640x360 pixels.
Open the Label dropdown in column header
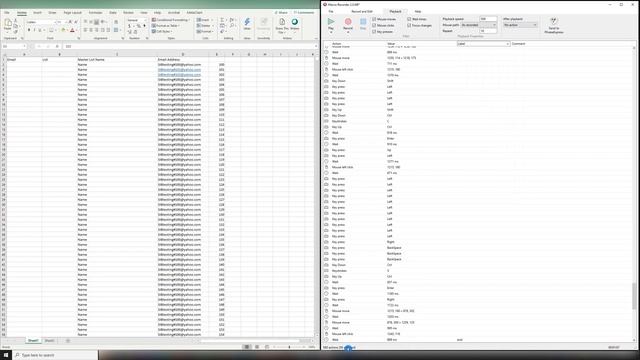(x=483, y=44)
